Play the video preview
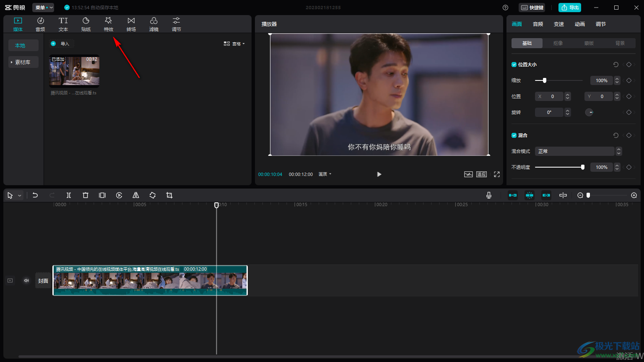 pyautogui.click(x=379, y=174)
